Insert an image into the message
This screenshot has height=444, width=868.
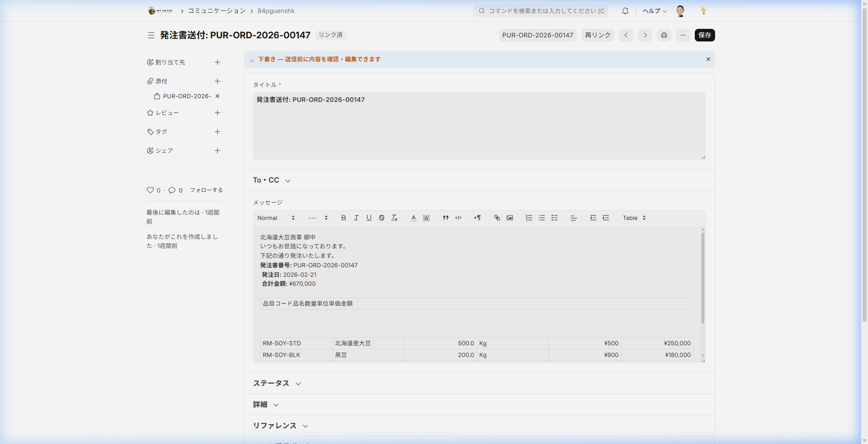click(510, 218)
